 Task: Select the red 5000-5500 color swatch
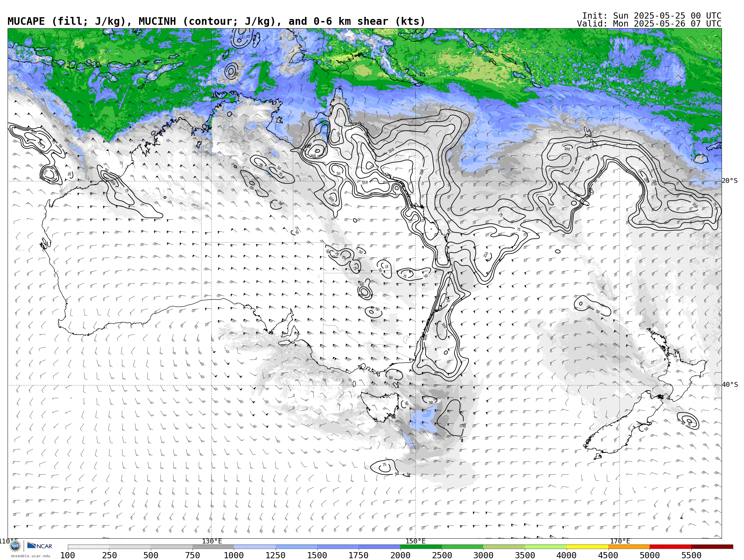tap(671, 547)
